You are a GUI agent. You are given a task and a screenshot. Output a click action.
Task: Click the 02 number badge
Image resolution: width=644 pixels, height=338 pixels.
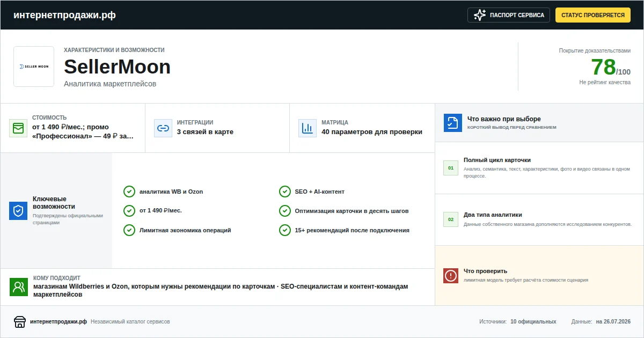[451, 219]
